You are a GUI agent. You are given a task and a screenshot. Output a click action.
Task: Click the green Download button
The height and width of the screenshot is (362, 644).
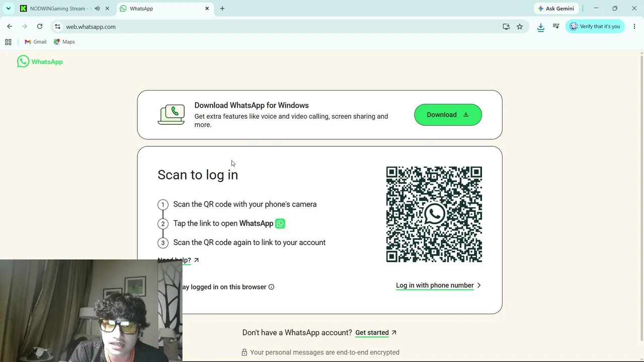(x=448, y=115)
